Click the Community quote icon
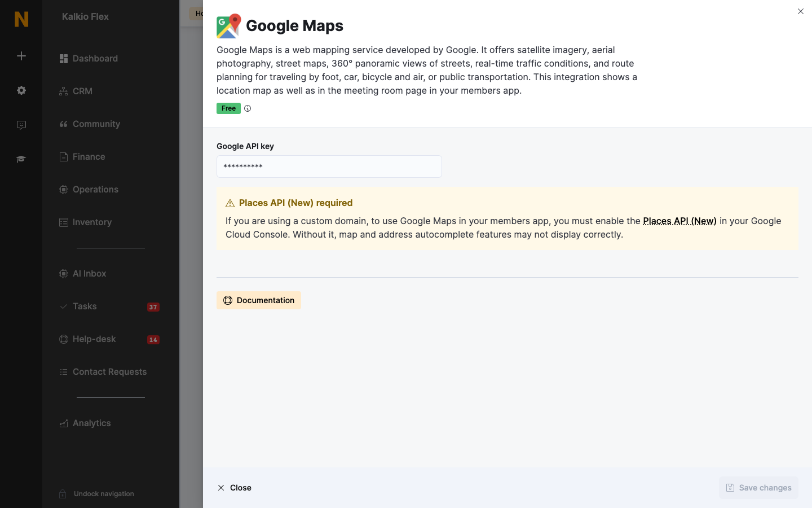The height and width of the screenshot is (508, 812). click(64, 124)
